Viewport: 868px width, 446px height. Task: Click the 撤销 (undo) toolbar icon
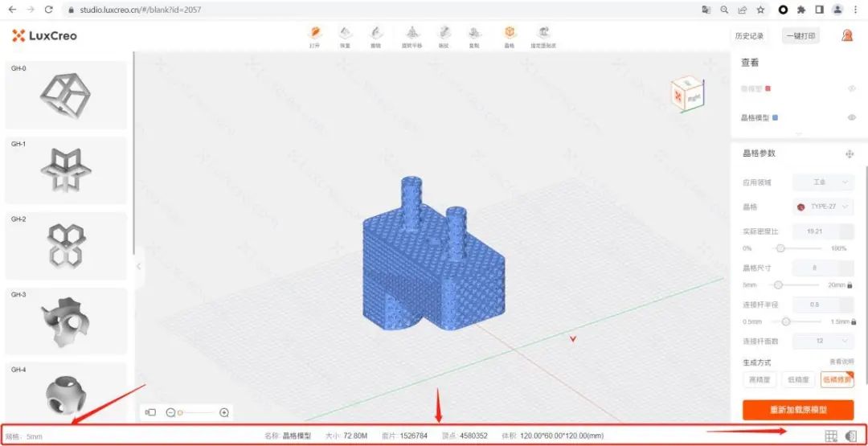[x=375, y=35]
